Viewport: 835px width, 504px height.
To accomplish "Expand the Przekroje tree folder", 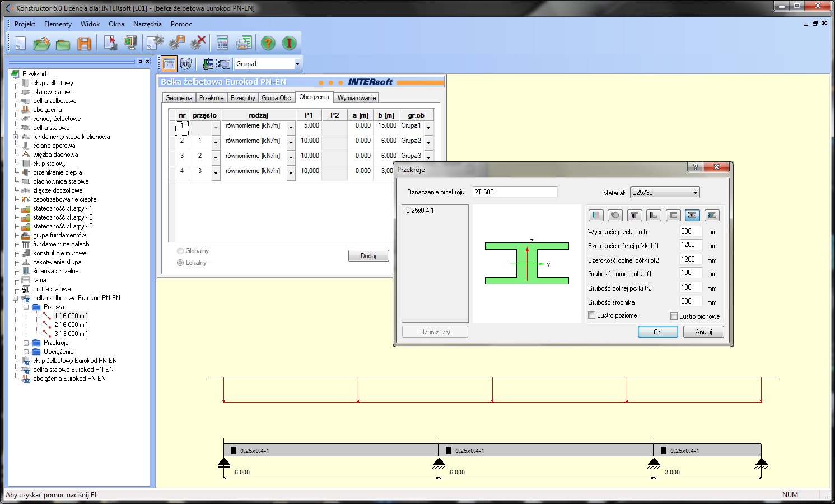I will (x=26, y=343).
